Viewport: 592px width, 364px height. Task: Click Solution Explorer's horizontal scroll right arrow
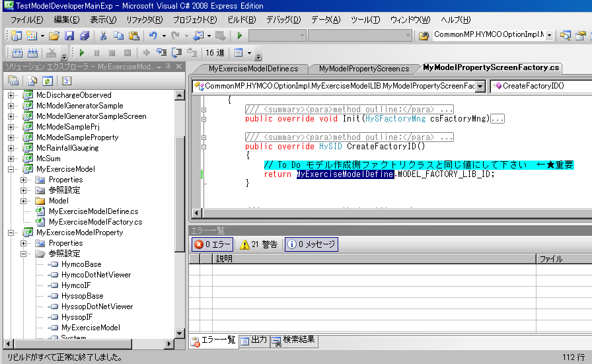169,344
